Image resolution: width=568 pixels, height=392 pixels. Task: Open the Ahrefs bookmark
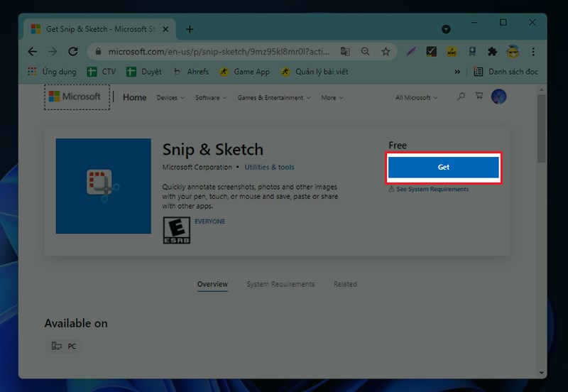point(191,72)
